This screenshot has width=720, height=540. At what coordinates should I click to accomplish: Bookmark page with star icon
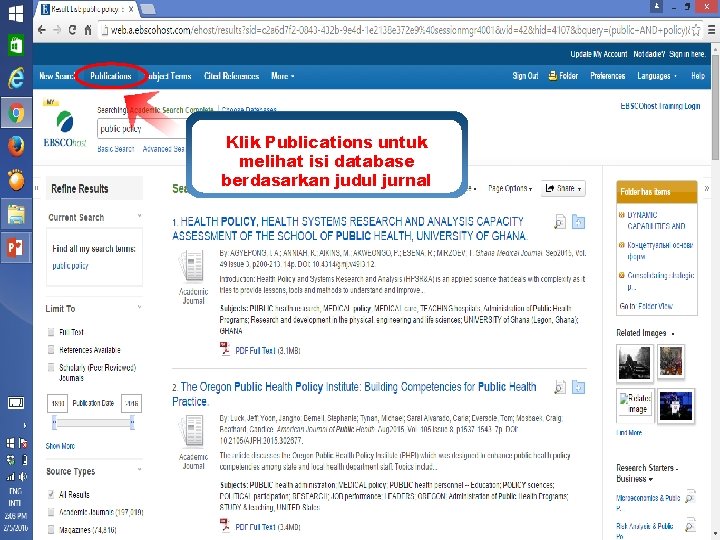[696, 30]
